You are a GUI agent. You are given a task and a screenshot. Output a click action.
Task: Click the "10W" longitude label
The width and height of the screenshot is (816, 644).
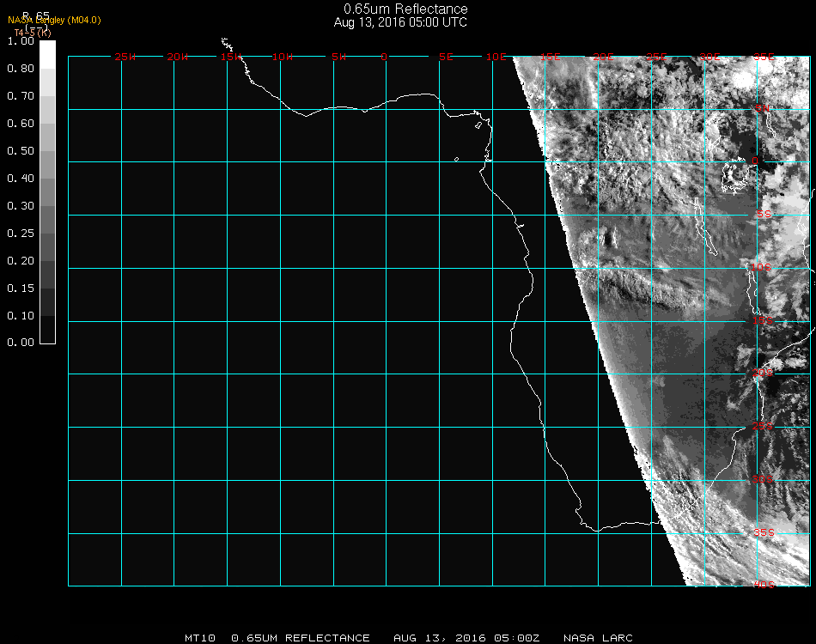(x=283, y=57)
